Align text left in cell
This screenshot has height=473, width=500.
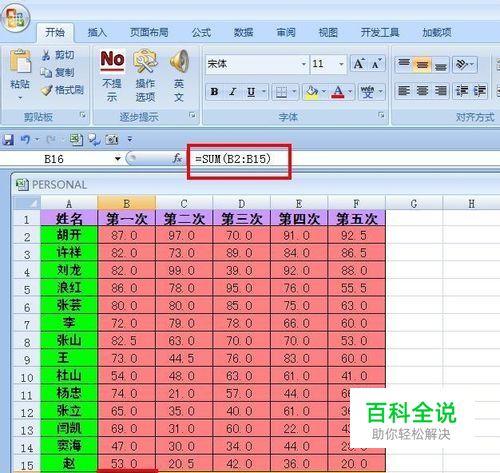tap(404, 91)
